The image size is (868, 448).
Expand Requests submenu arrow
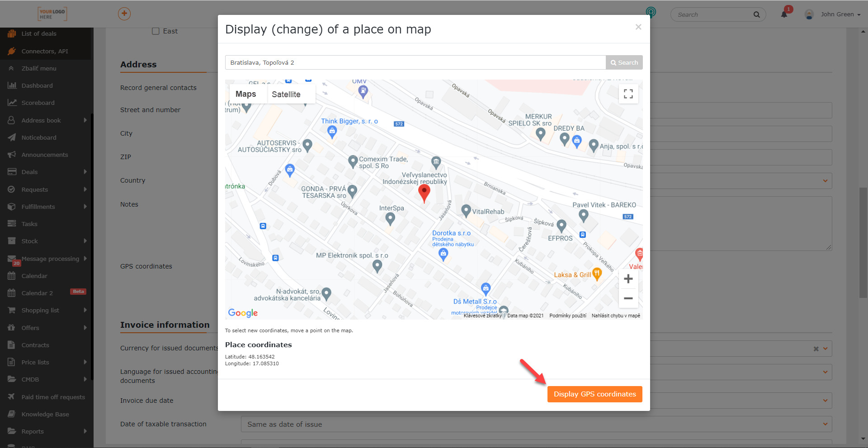(x=85, y=189)
